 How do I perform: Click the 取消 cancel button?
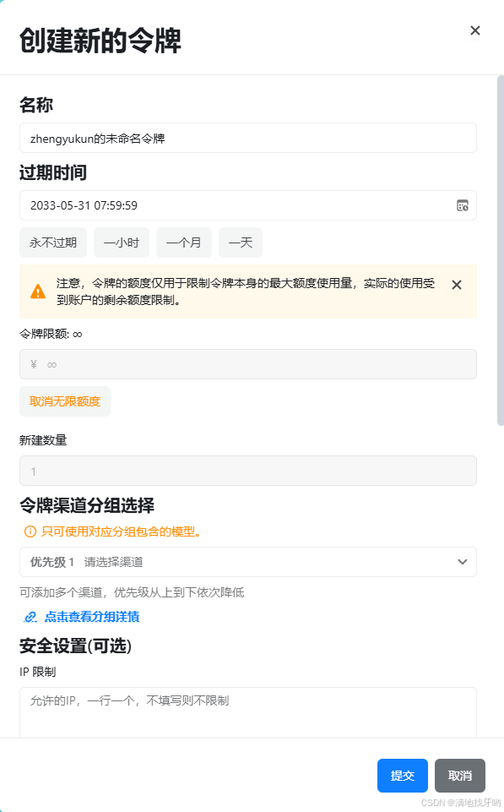click(460, 776)
